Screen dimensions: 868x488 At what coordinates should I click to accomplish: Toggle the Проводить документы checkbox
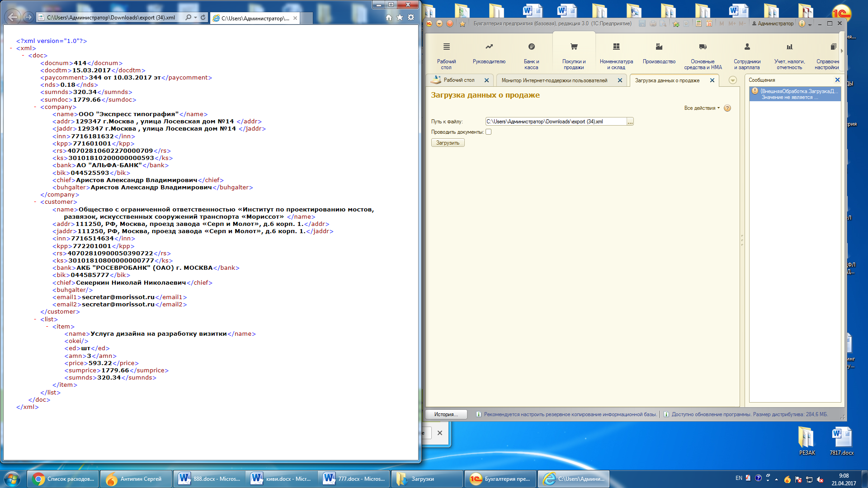click(488, 132)
